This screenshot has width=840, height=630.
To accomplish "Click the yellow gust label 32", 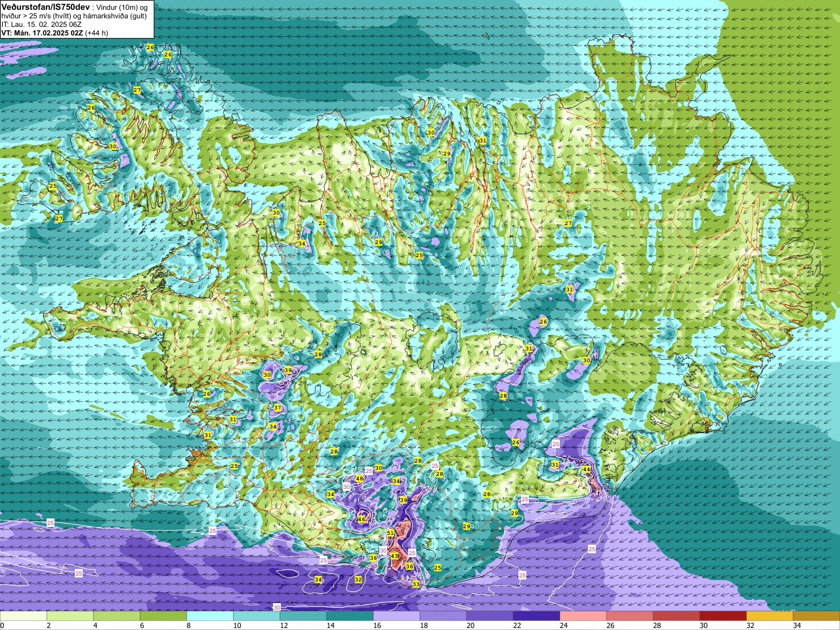I will (358, 579).
